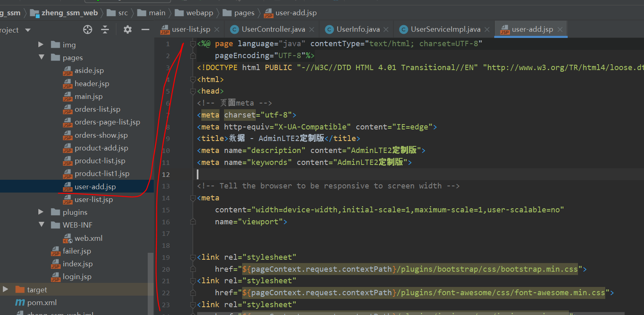The height and width of the screenshot is (315, 644).
Task: Open the Project view dropdown arrow
Action: [28, 30]
